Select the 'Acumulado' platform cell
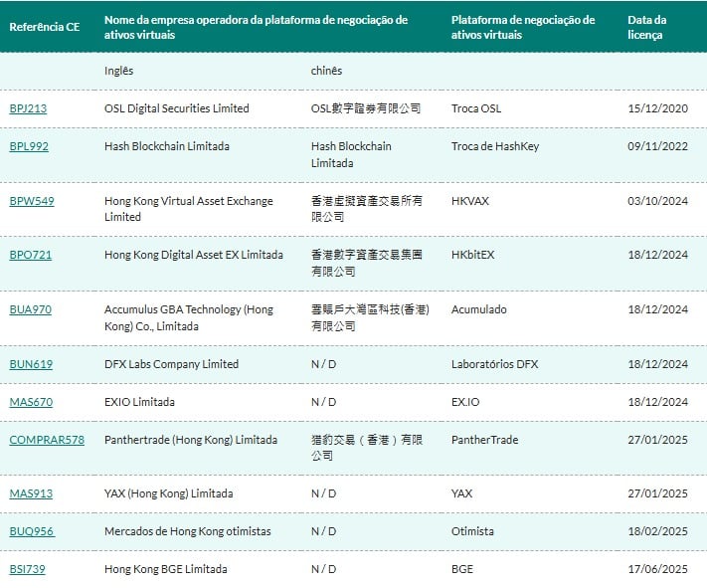This screenshot has height=588, width=707. [x=479, y=309]
